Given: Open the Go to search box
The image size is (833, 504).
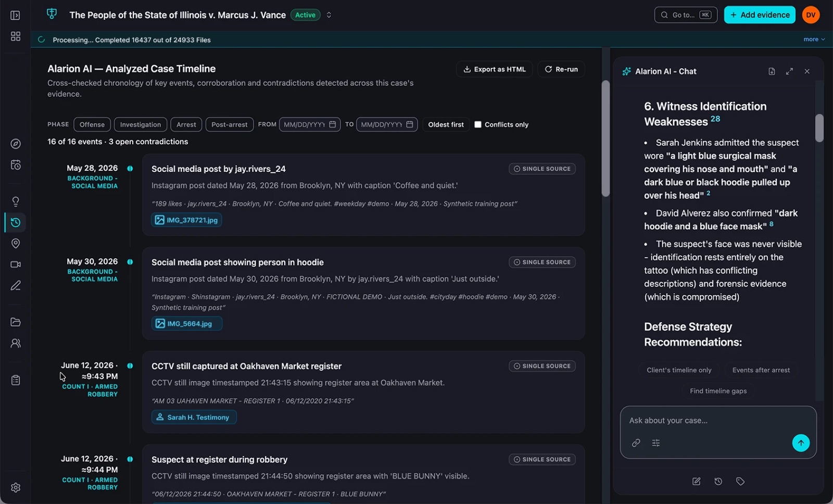Looking at the screenshot, I should point(686,15).
